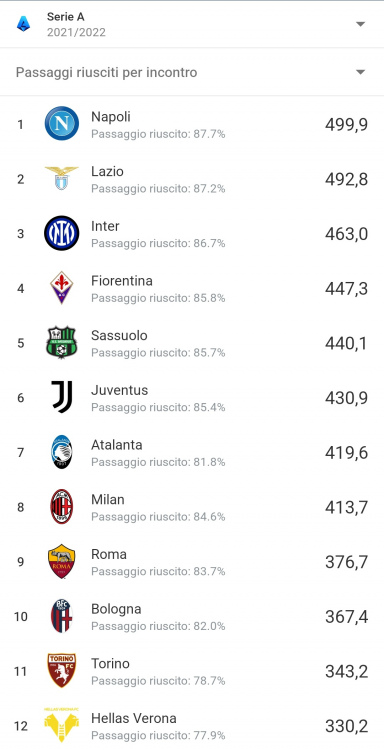Expand the Serie A 2021/2022 season dropdown arrow

(x=361, y=24)
